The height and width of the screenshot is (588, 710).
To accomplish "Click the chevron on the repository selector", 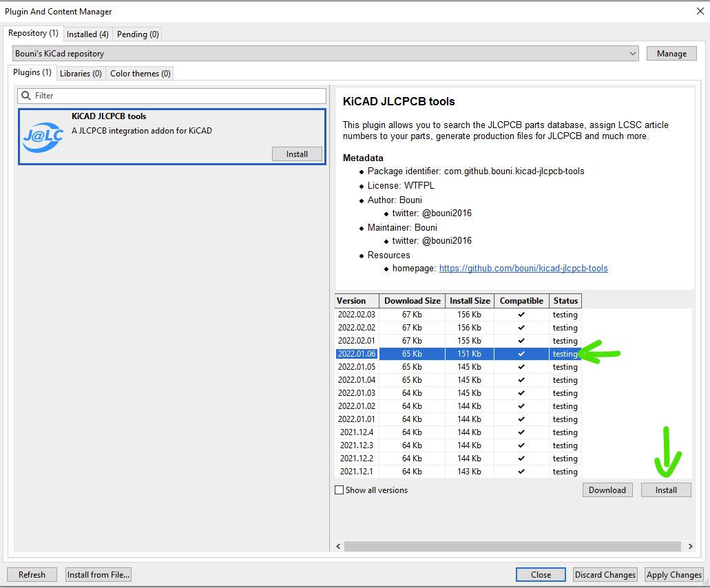I will pos(633,53).
